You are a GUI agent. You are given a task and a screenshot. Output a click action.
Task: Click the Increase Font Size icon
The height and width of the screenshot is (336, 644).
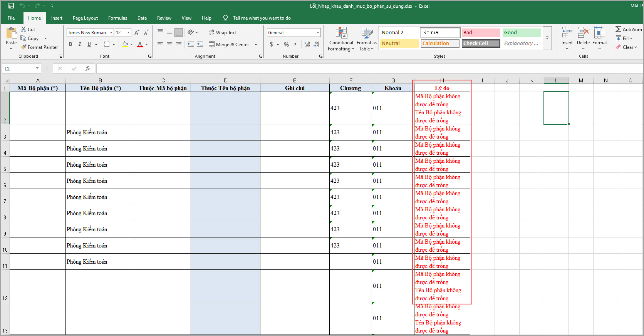[x=137, y=33]
